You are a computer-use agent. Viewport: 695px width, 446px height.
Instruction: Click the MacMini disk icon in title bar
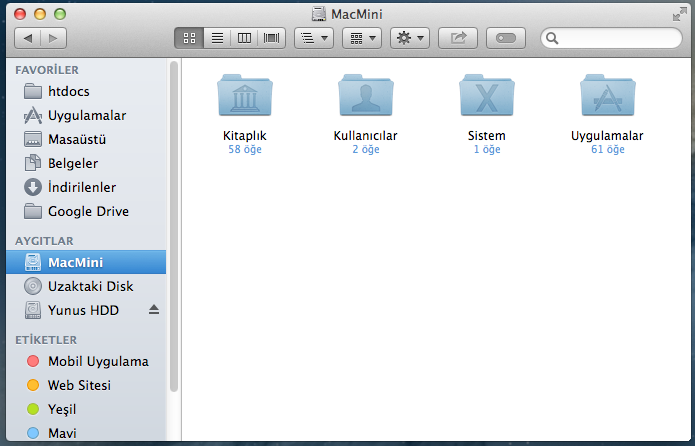[319, 14]
